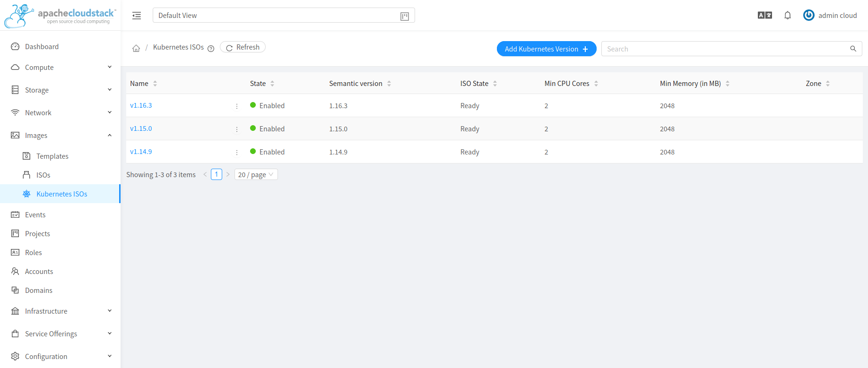The image size is (868, 368).
Task: Open the 20 / page size dropdown
Action: (x=256, y=175)
